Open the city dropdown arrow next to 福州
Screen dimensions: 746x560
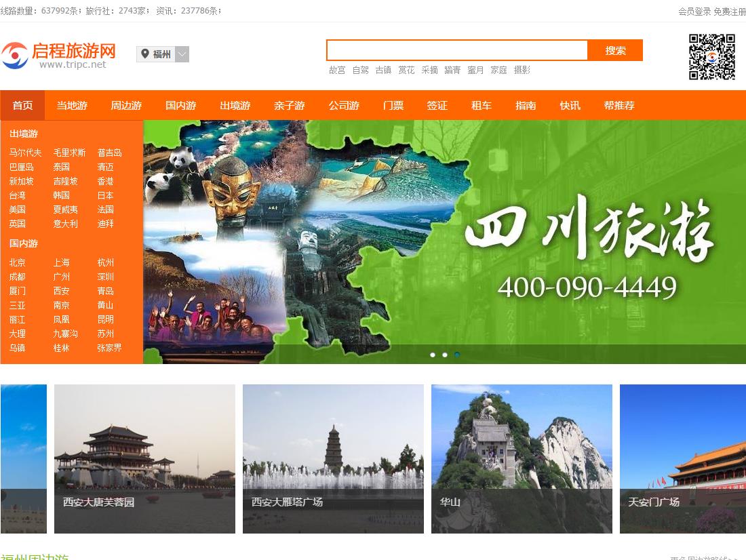(182, 54)
